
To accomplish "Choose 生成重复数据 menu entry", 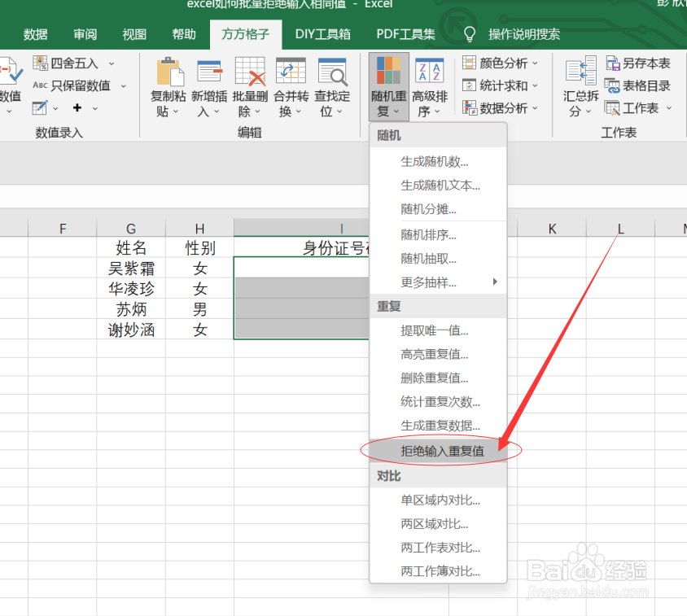I will point(438,425).
